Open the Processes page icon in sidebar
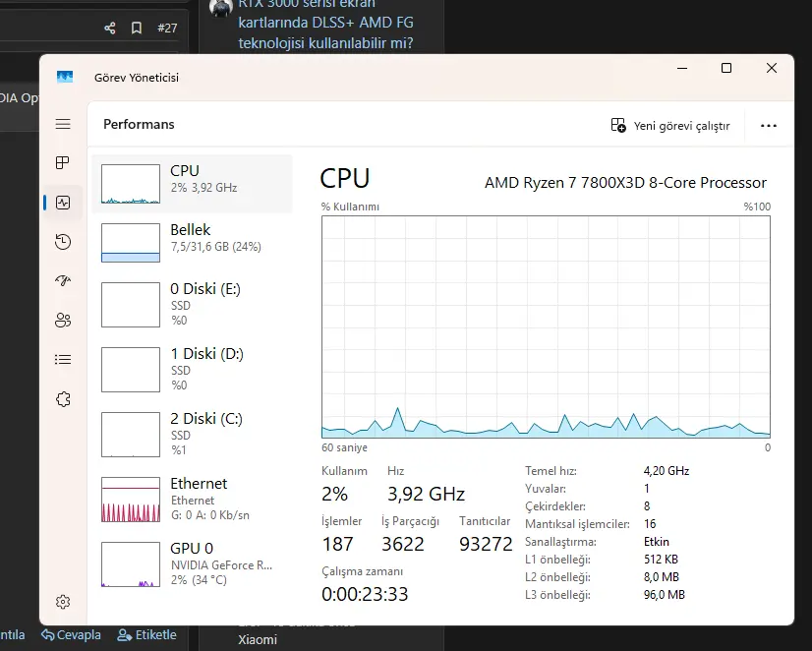Screen dimensions: 812x651 pos(63,162)
